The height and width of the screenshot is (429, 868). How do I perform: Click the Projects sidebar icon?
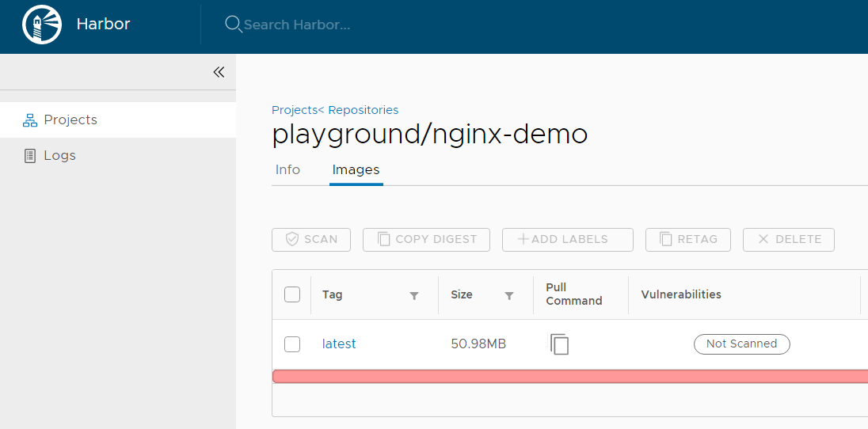pyautogui.click(x=30, y=120)
